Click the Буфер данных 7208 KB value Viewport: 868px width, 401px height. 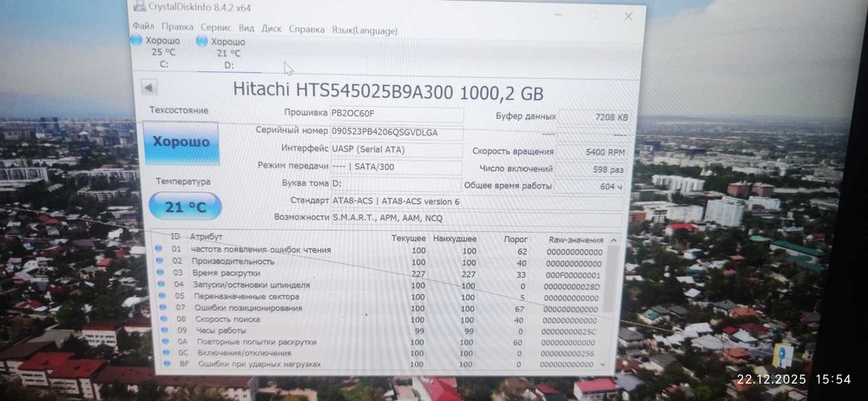[594, 117]
